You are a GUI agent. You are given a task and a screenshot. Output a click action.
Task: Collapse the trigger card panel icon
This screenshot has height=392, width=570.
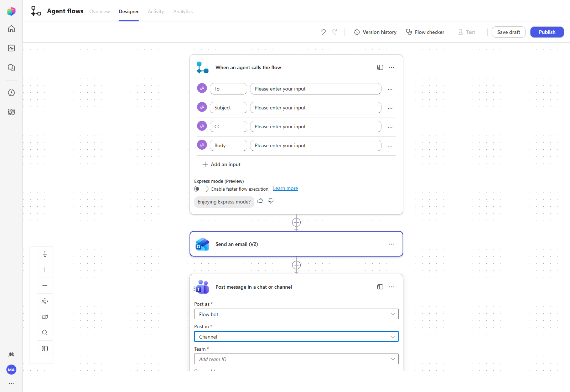380,67
